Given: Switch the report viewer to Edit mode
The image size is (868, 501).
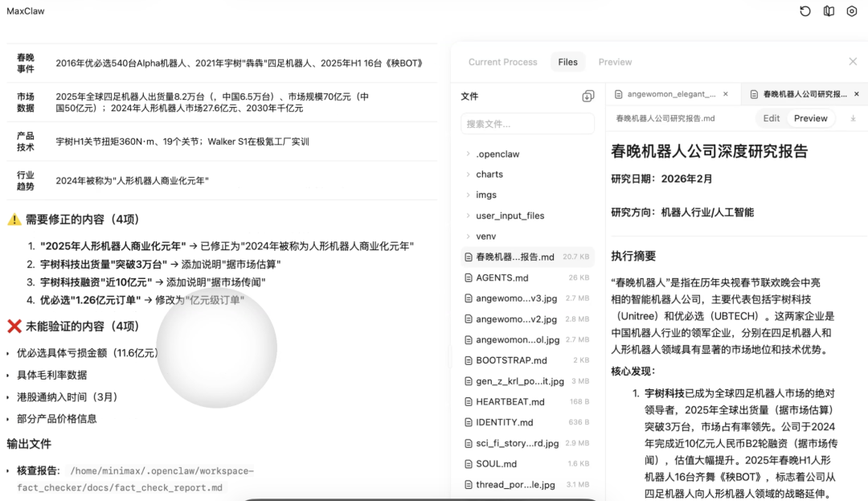Looking at the screenshot, I should [x=771, y=117].
